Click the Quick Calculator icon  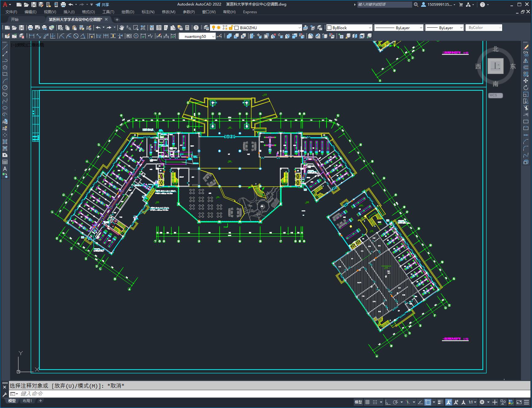pos(187,28)
